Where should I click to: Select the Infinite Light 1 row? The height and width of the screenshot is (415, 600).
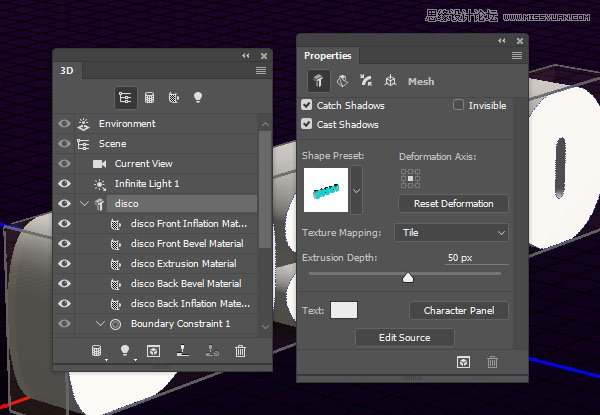click(166, 184)
